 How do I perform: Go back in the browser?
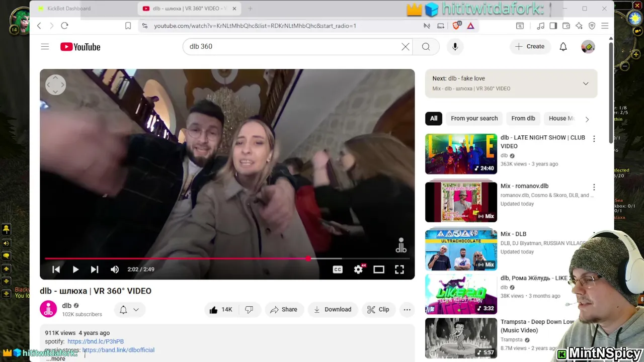point(39,26)
